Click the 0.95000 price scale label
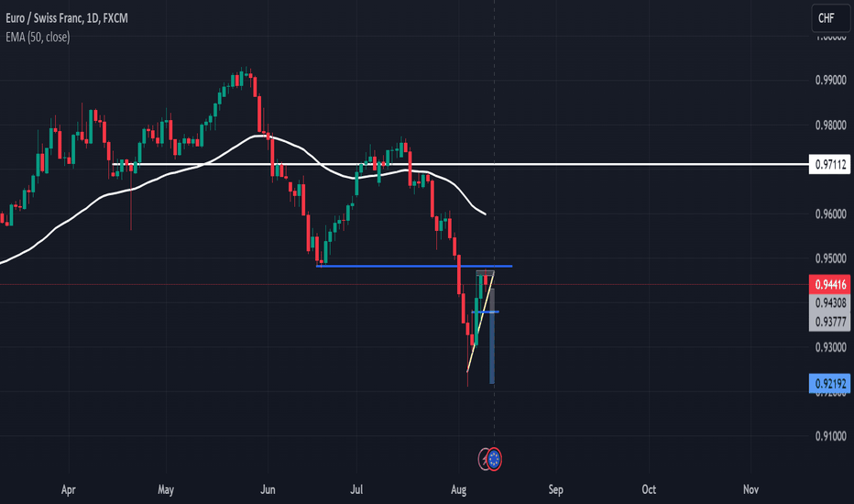Viewport: 854px width, 504px height. [830, 258]
